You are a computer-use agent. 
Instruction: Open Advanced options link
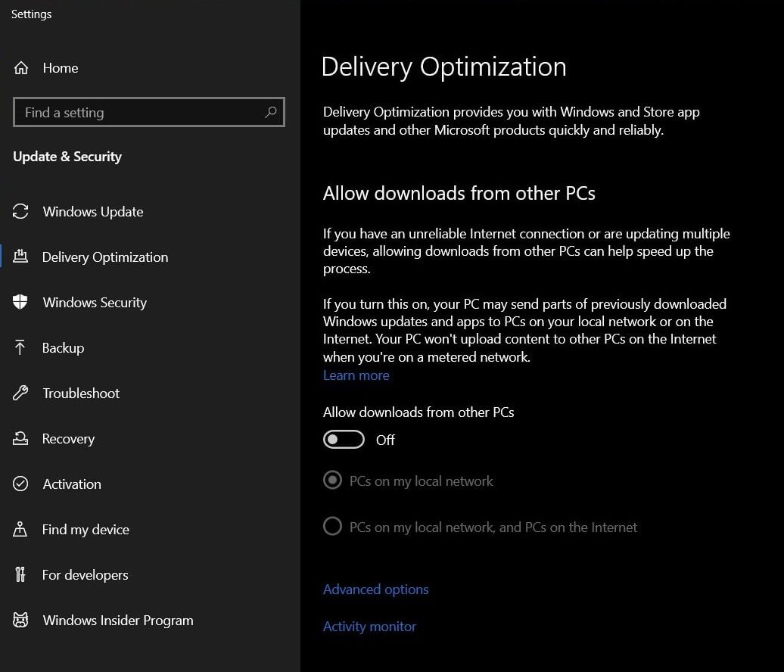coord(375,590)
